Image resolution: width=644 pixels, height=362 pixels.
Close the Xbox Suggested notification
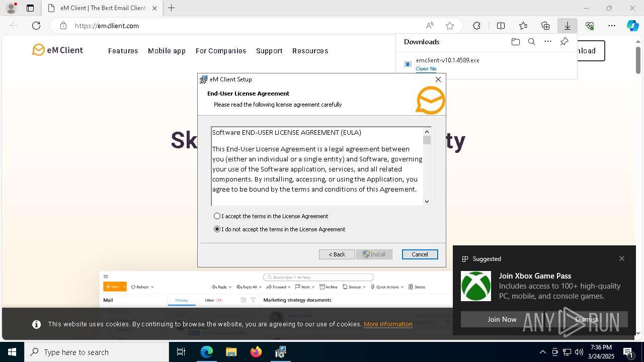pos(622,258)
